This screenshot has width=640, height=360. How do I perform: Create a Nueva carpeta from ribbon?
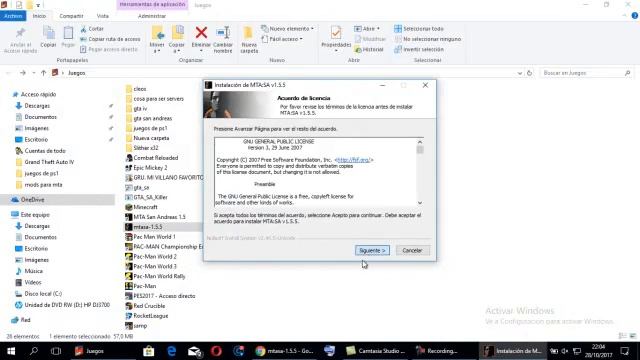pyautogui.click(x=249, y=40)
